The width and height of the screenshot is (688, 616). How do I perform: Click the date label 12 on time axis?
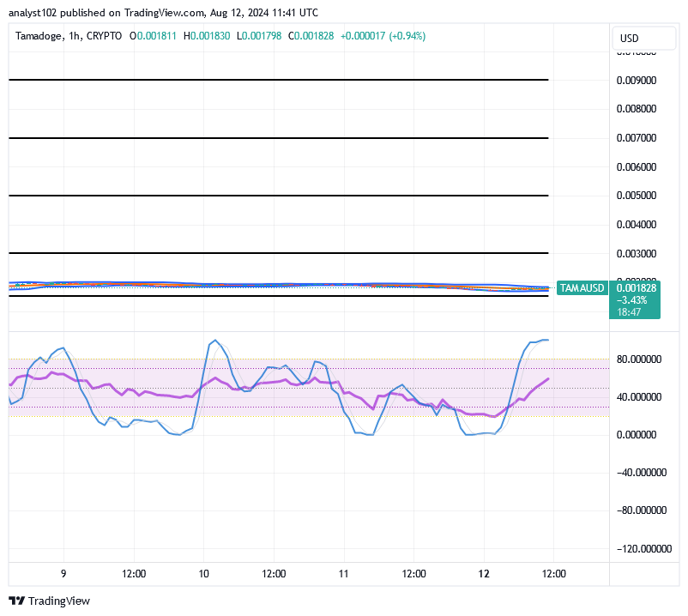click(484, 574)
